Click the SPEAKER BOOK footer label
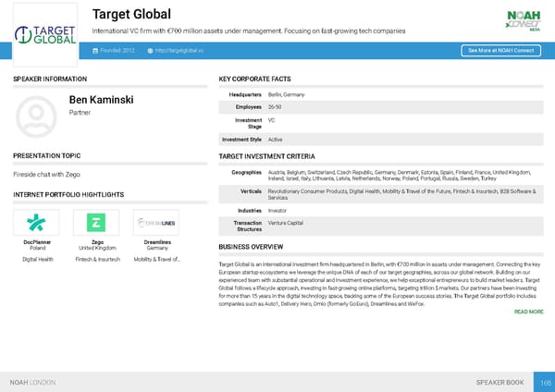Screen dimensions: 555x392 pos(499,381)
